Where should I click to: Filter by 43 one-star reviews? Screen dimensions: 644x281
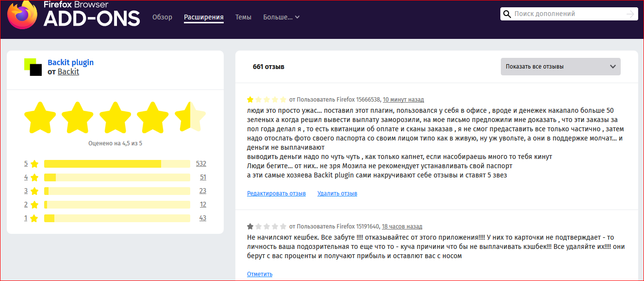coord(203,218)
